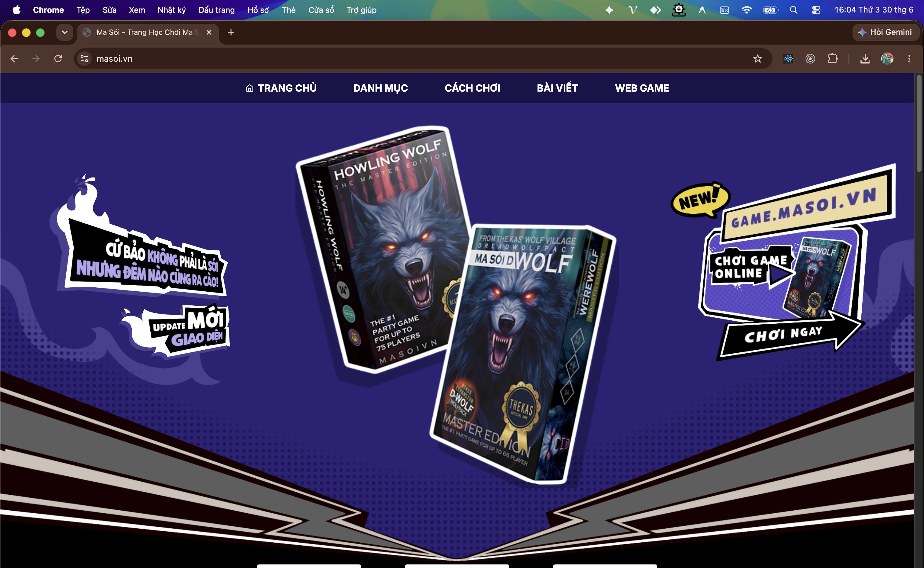Click the NEW! speech bubble badge
The image size is (924, 568).
coord(700,200)
